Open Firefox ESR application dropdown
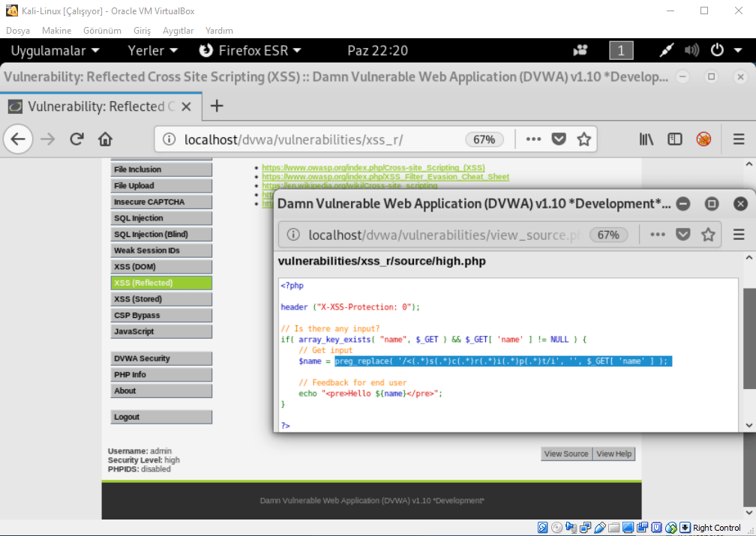Image resolution: width=756 pixels, height=536 pixels. click(x=250, y=51)
